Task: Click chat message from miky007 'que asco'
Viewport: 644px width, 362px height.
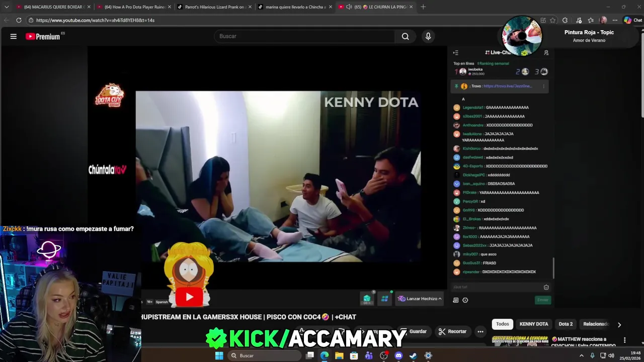Action: coord(489,254)
